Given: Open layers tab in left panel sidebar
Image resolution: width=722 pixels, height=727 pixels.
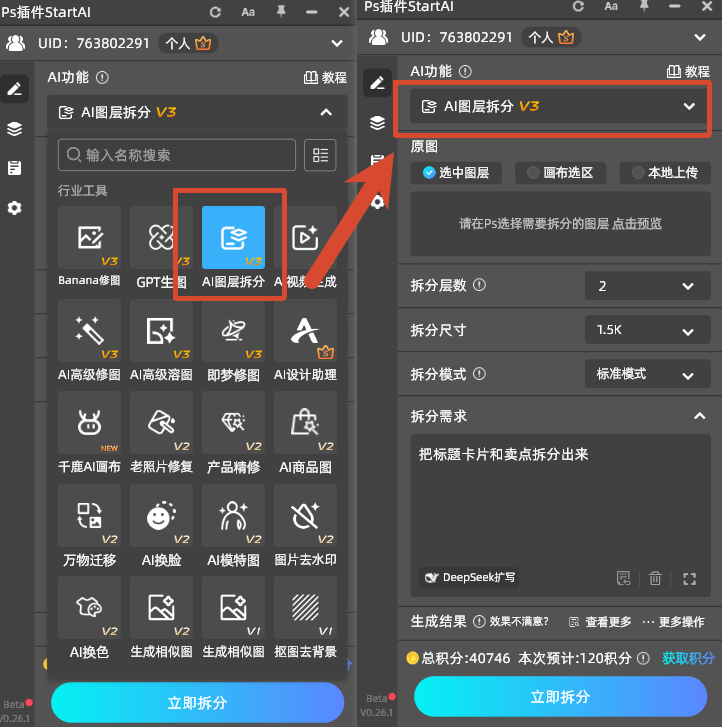Looking at the screenshot, I should click(x=14, y=128).
